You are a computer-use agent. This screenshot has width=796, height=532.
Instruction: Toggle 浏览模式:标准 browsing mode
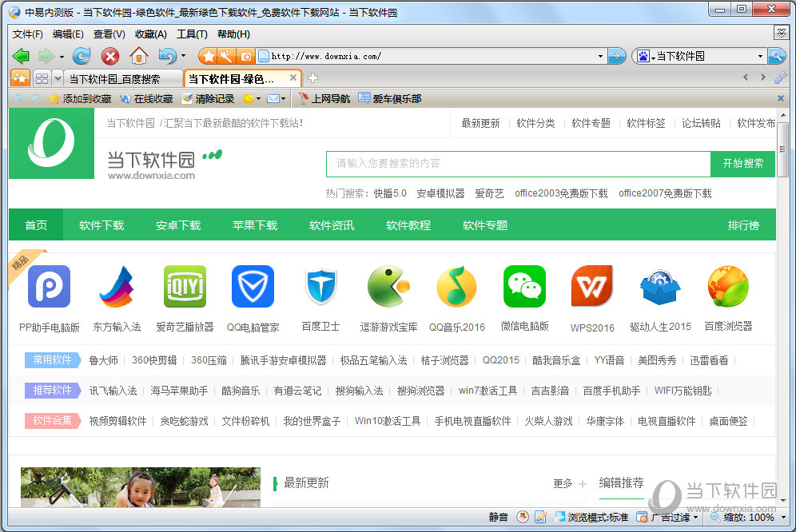pos(592,517)
